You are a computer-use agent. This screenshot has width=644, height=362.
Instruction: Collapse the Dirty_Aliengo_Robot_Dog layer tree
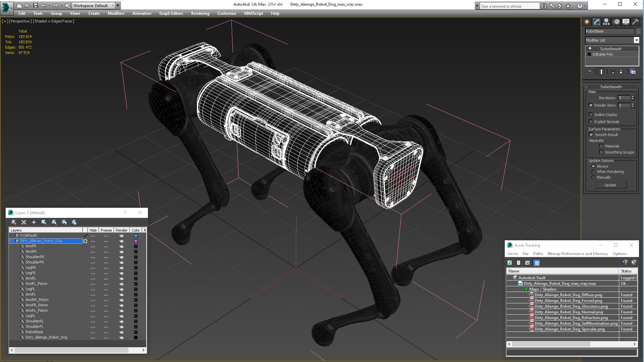point(12,241)
